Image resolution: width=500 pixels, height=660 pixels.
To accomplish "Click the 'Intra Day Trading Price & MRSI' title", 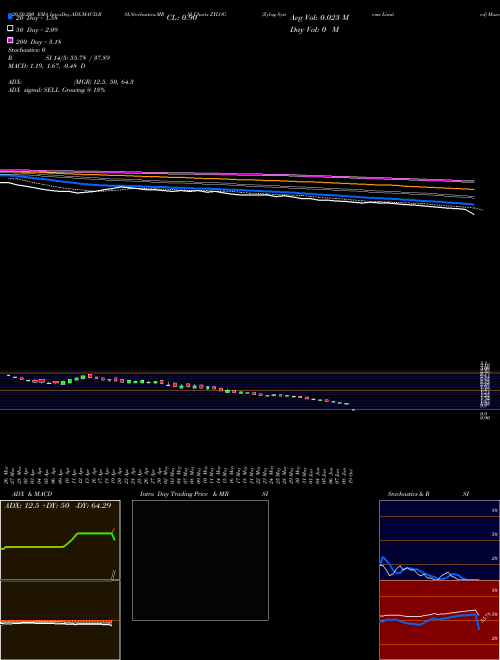I will point(204,494).
